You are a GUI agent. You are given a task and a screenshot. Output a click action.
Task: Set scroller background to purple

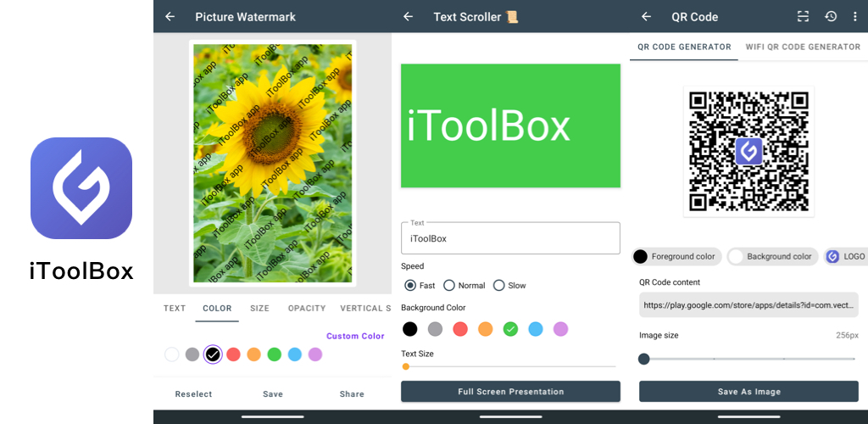[x=561, y=329]
